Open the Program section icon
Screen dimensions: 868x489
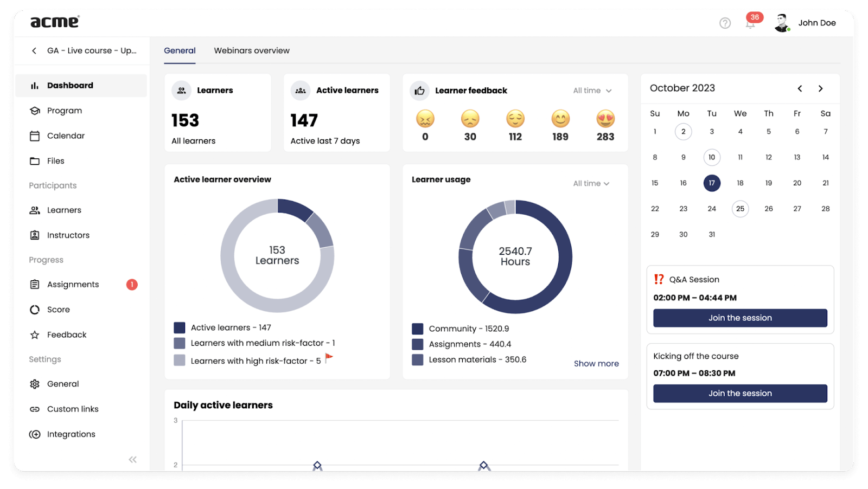(x=34, y=110)
